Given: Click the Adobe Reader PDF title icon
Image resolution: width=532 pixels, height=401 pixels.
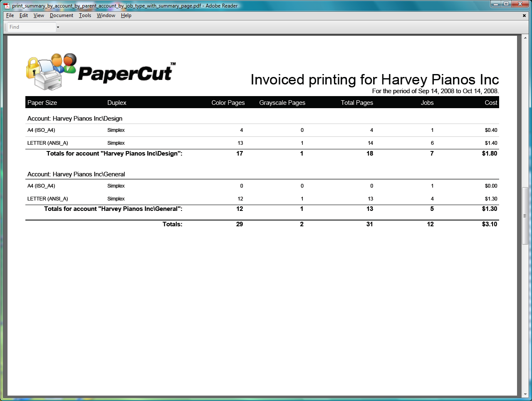Looking at the screenshot, I should click(x=7, y=6).
